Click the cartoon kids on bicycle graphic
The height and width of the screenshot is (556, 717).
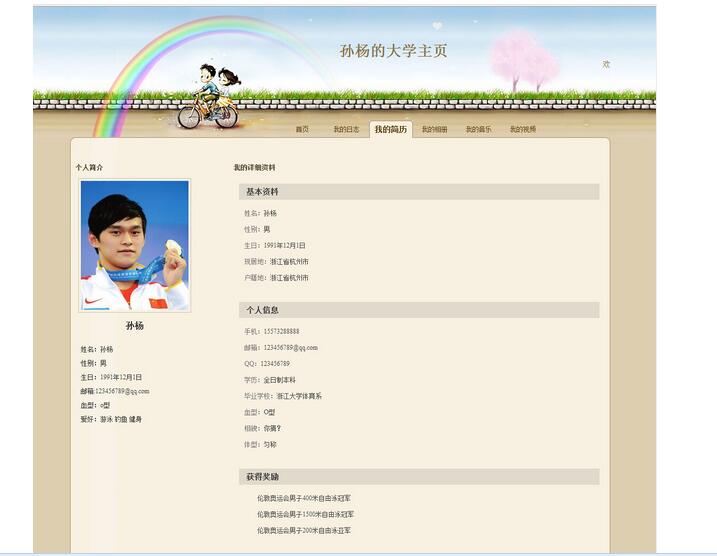click(x=209, y=96)
